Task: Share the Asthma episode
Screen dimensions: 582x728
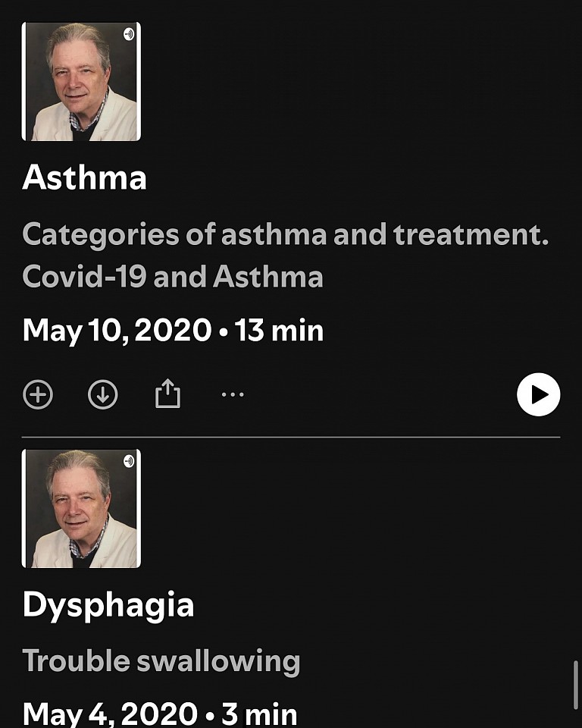Action: click(x=167, y=394)
